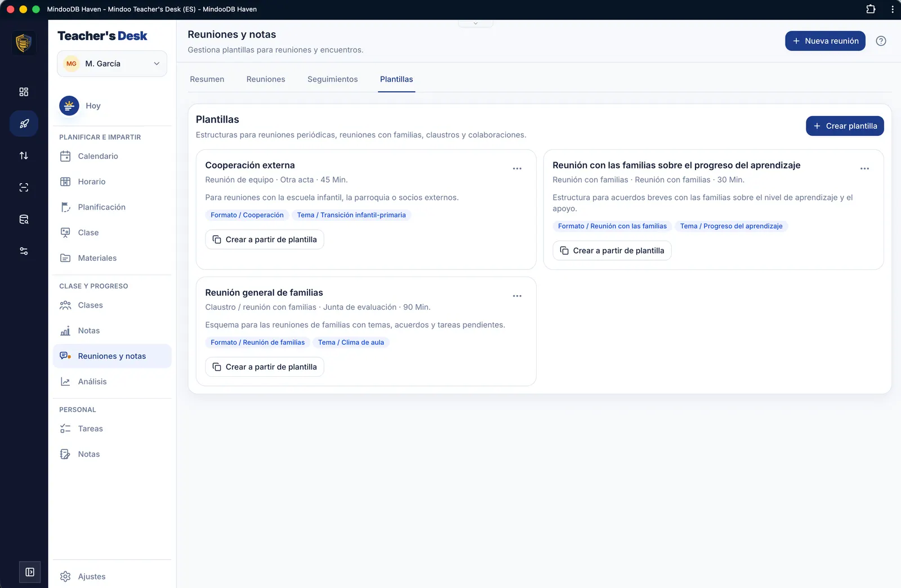Image resolution: width=901 pixels, height=588 pixels.
Task: Switch to the Seguimientos tab
Action: tap(333, 79)
